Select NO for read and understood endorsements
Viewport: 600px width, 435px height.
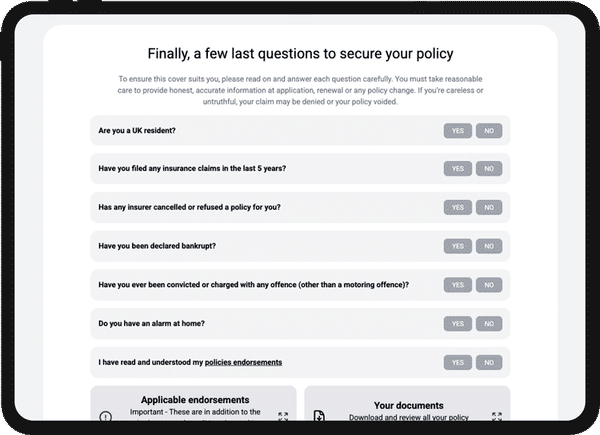tap(489, 362)
